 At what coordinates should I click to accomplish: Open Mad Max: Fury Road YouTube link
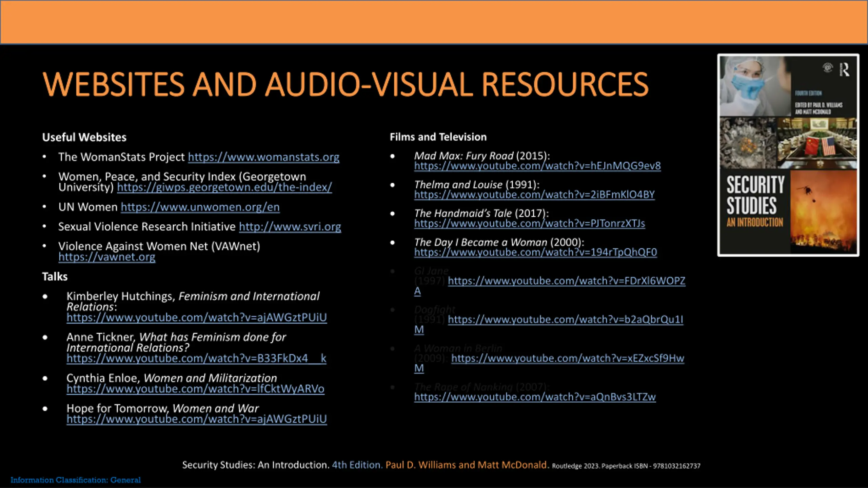pos(537,166)
